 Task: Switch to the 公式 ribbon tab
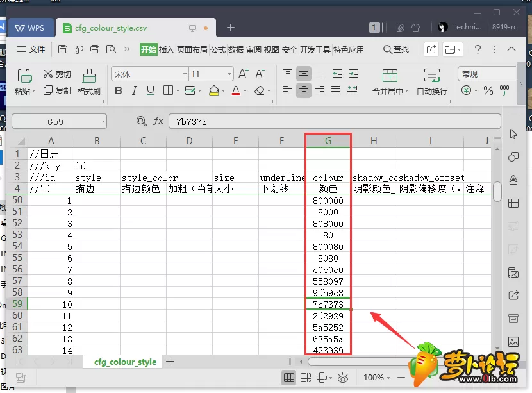218,49
